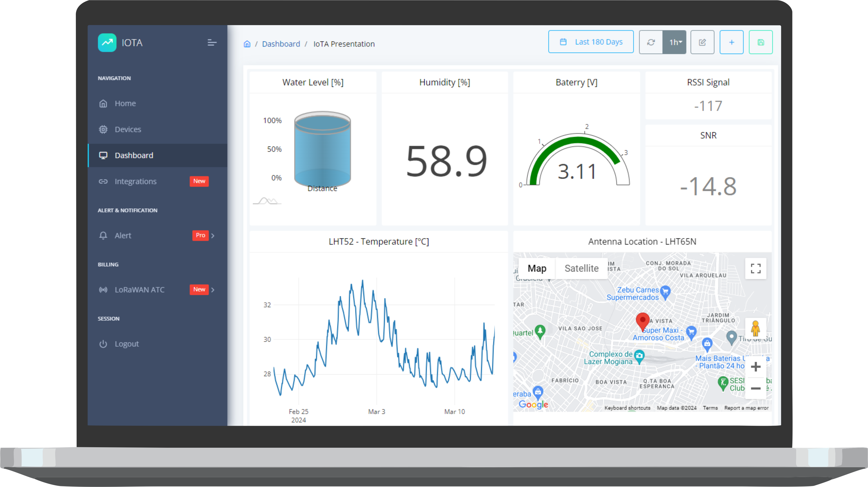Expand the LoRaWAN ATC New section
868x487 pixels.
(213, 289)
